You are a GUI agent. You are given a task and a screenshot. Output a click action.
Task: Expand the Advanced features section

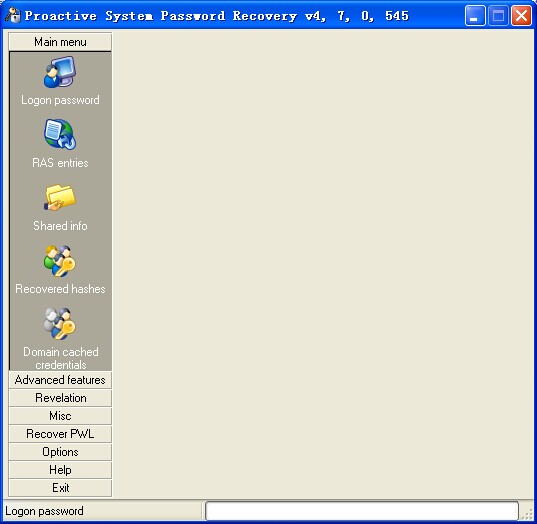(60, 380)
